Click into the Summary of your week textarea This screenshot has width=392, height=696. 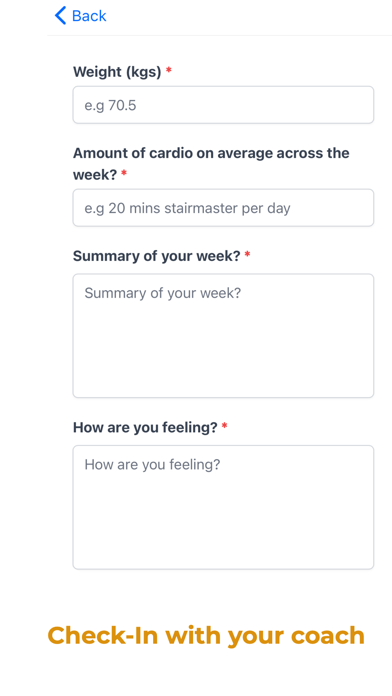pos(223,336)
